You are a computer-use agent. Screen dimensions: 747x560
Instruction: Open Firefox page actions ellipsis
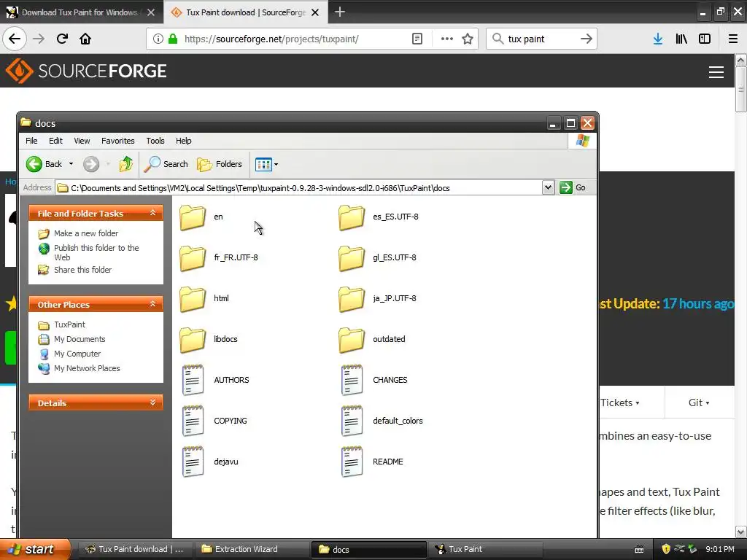tap(447, 39)
